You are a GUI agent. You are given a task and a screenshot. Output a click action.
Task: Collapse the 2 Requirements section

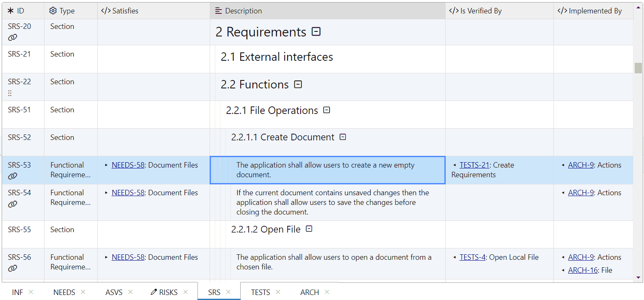point(316,32)
